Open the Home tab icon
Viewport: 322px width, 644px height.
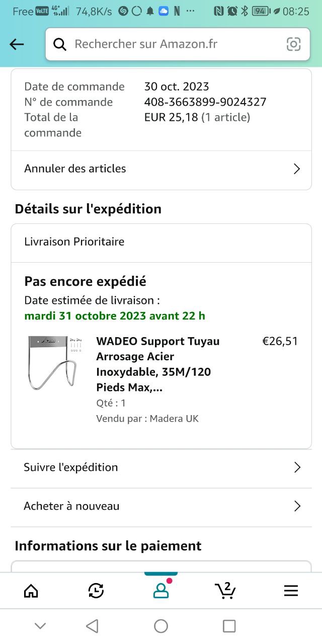(x=31, y=590)
